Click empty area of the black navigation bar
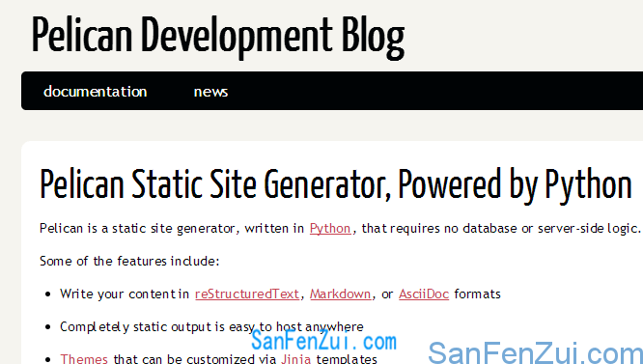 [x=431, y=91]
